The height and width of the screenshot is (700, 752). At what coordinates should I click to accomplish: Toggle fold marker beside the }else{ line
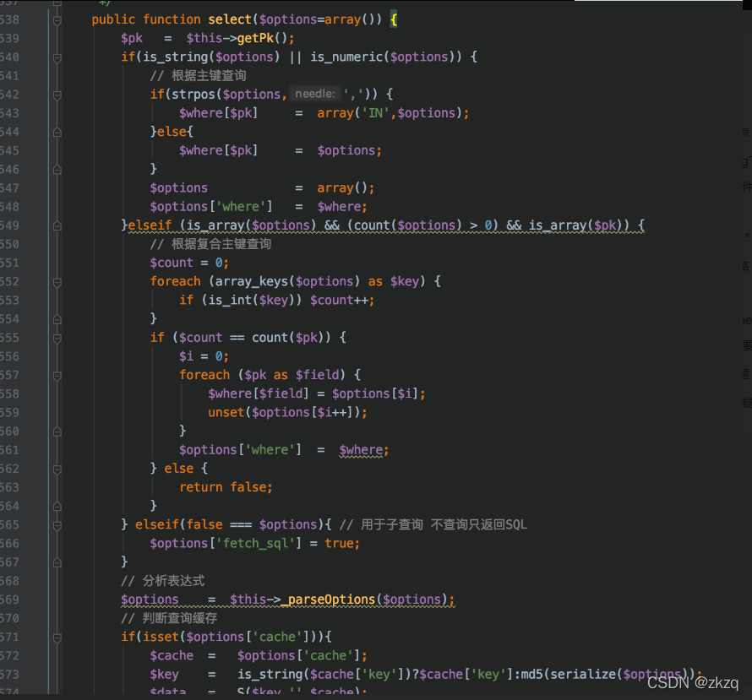(x=57, y=133)
